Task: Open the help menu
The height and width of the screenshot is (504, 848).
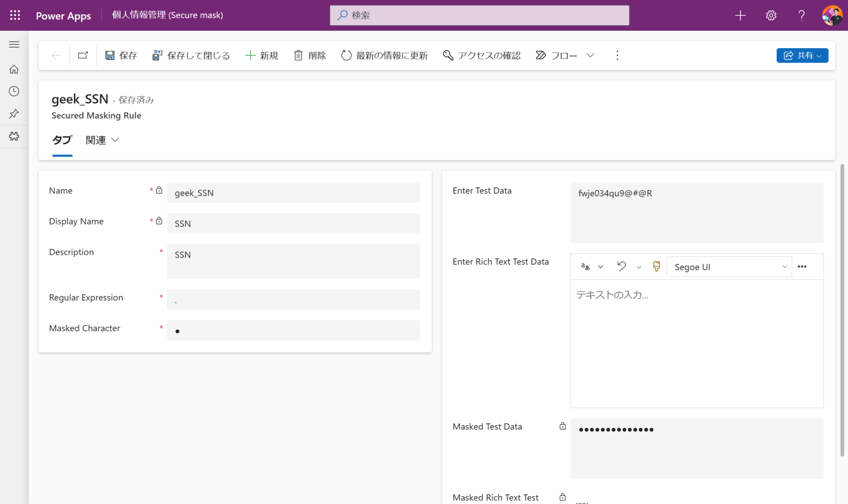Action: coord(802,15)
